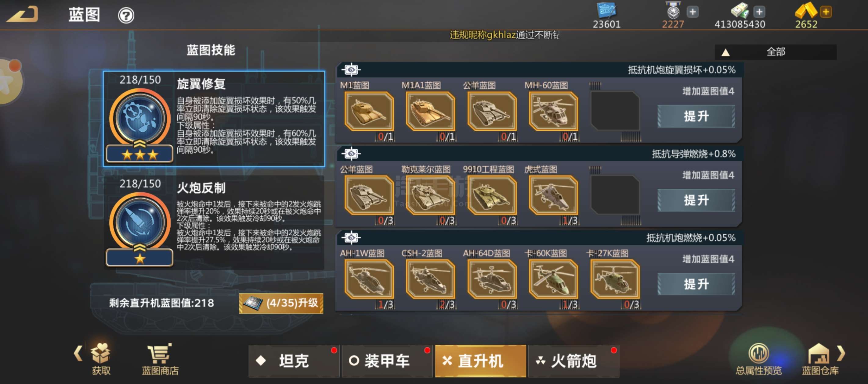Switch to the 坦克 tab
Screen dimensions: 868x384
click(294, 361)
